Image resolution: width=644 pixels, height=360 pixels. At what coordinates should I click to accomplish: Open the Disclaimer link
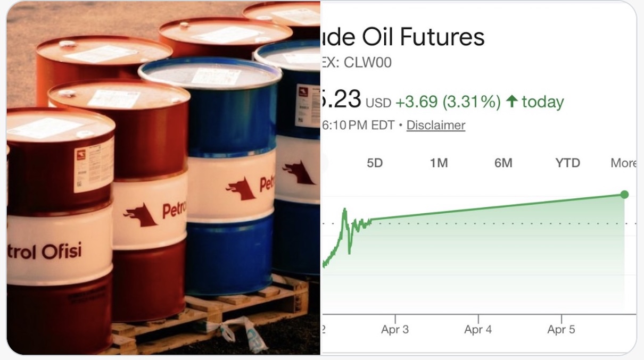435,125
